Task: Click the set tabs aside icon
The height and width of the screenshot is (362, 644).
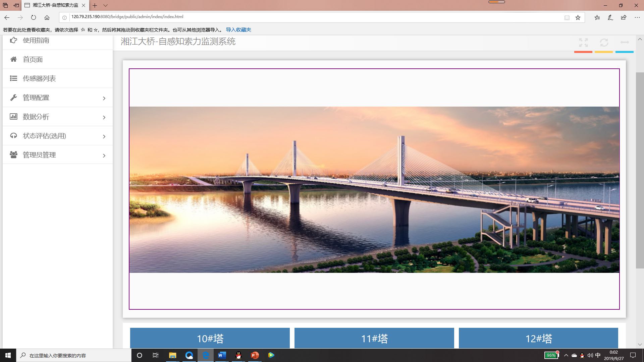Action: click(x=16, y=5)
